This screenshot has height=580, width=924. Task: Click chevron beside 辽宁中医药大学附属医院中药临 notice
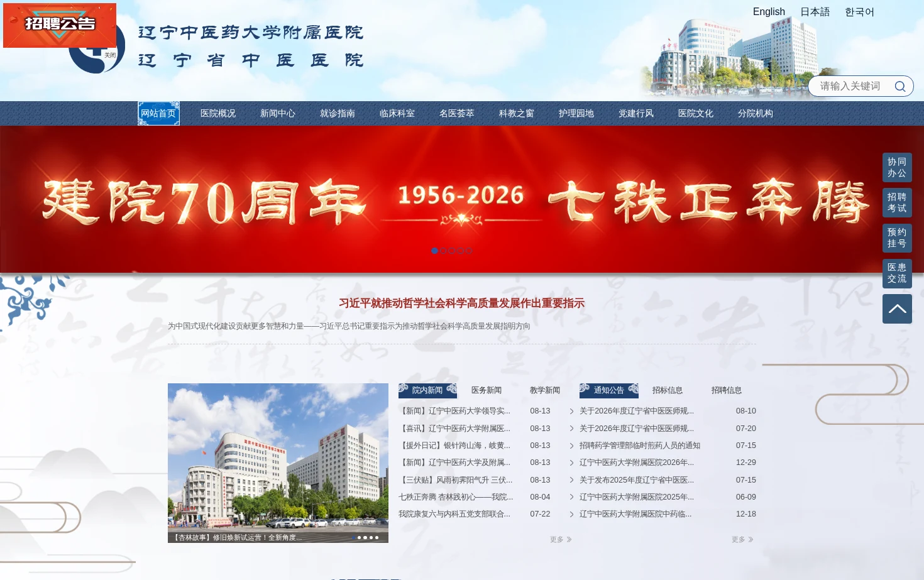pos(571,514)
